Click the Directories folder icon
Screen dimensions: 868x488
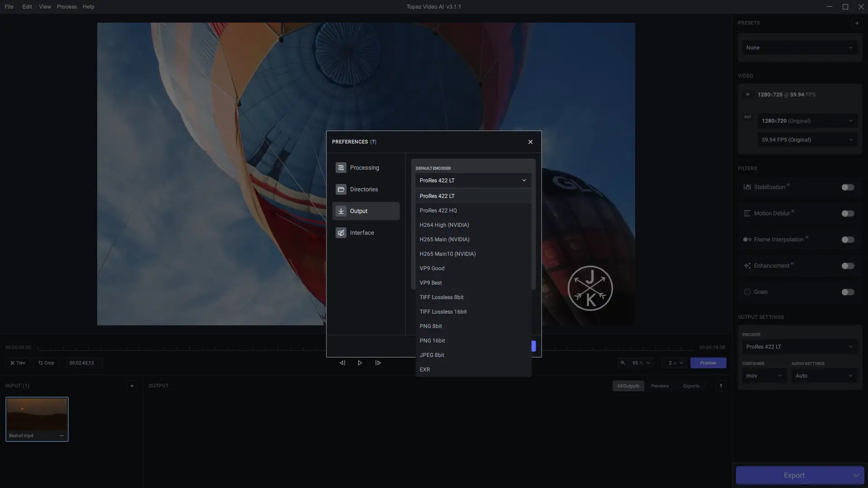point(341,189)
